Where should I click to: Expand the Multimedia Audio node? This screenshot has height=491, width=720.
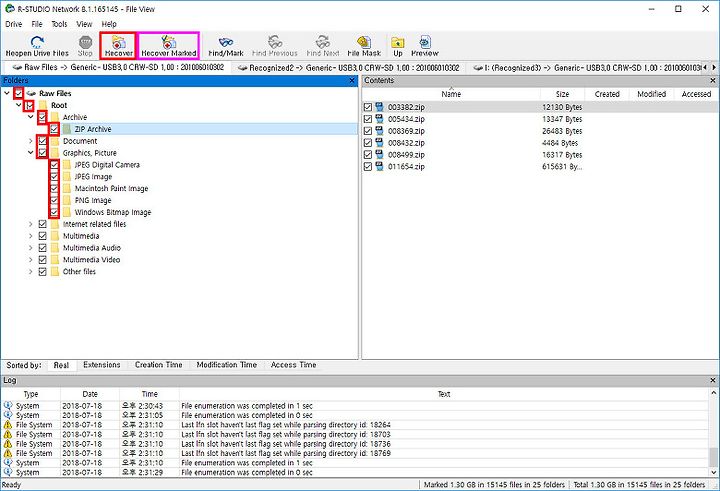pos(31,248)
